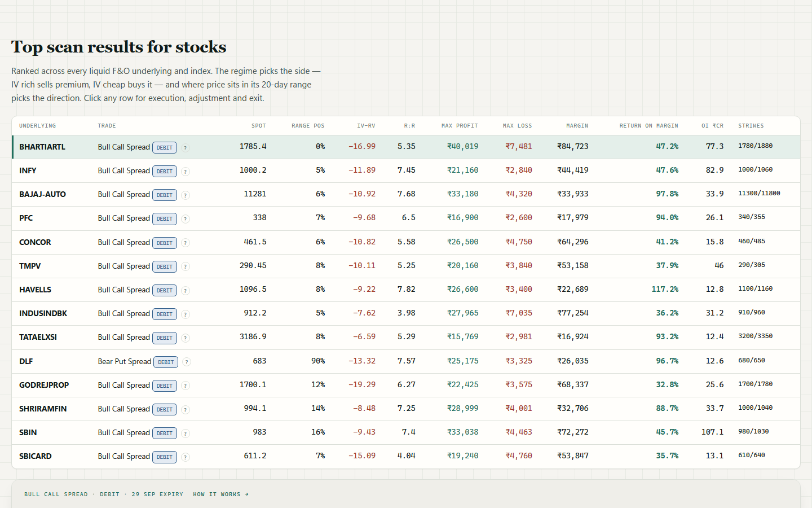Open the BAJAJ-AUTO underlying name
812x508 pixels.
[x=42, y=194]
